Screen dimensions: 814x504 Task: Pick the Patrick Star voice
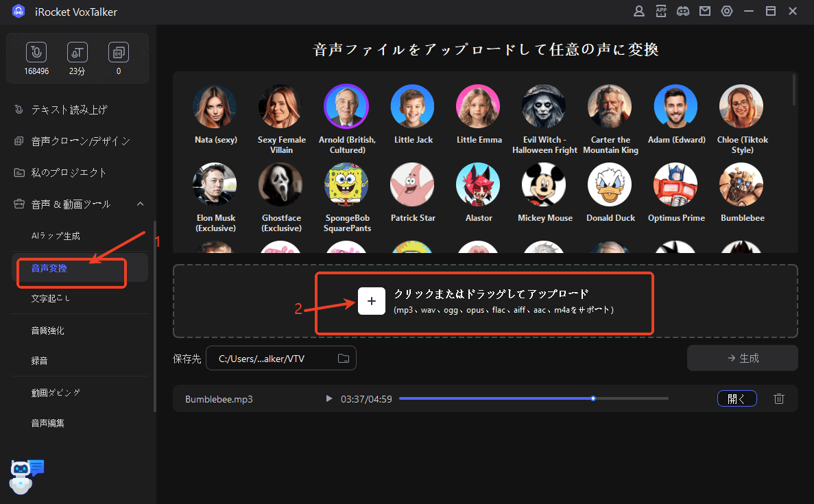pos(412,184)
